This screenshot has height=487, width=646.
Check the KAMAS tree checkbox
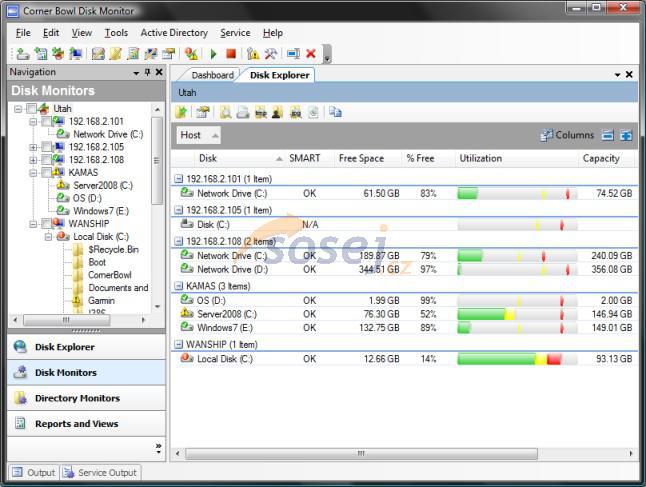coord(47,173)
